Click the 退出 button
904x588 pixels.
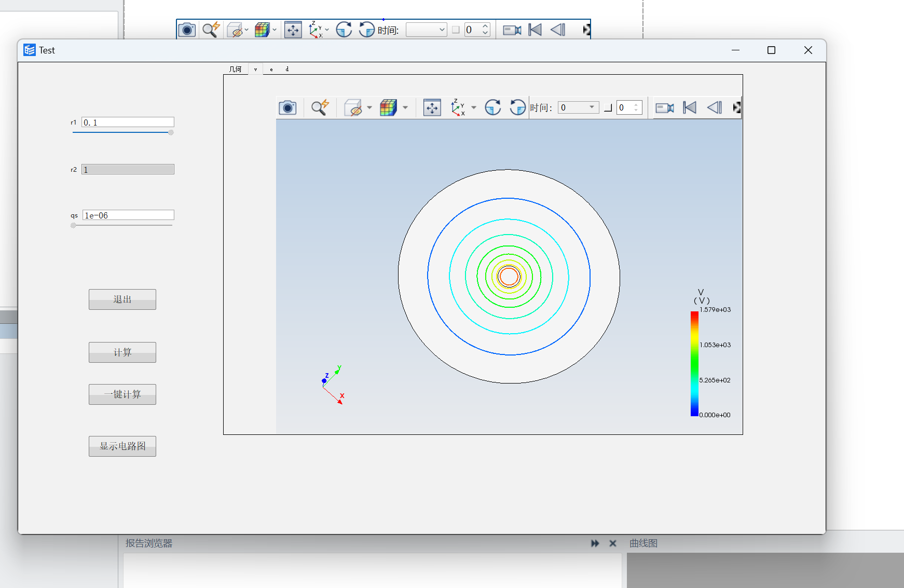[x=122, y=299]
